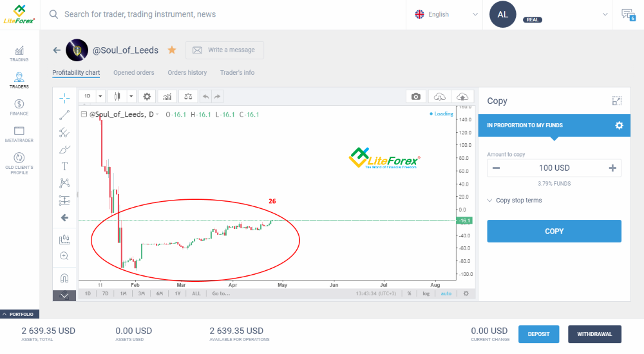Click the back arrow in drawing toolbar
Screen dimensions: 644x354
(x=64, y=217)
